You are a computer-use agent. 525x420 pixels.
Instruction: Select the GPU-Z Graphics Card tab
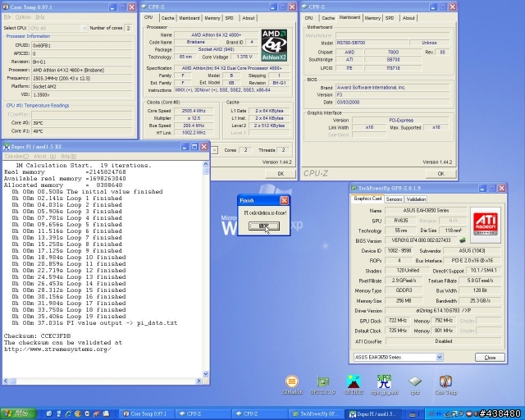367,199
